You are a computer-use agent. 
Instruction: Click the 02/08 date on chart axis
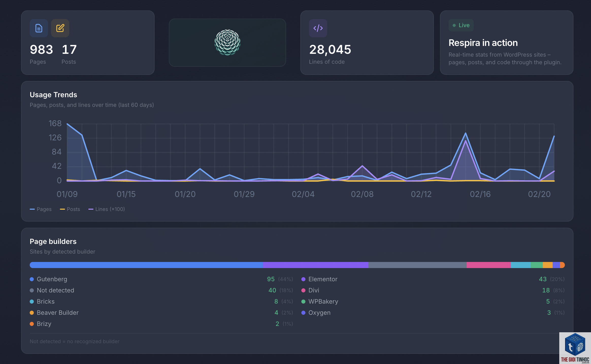point(362,194)
